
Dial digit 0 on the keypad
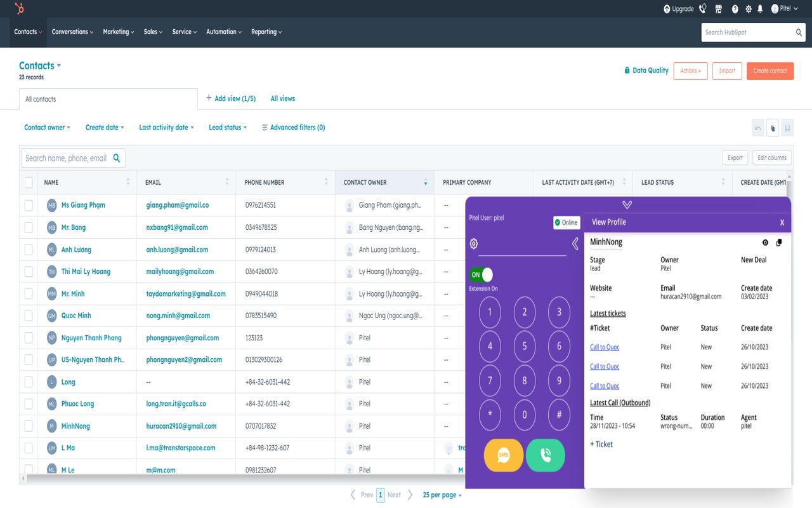525,415
